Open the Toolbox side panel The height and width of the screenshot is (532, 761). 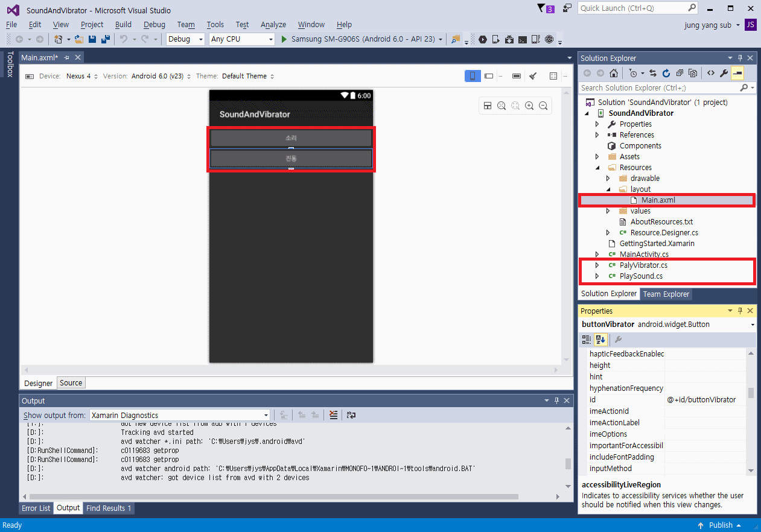[x=10, y=65]
